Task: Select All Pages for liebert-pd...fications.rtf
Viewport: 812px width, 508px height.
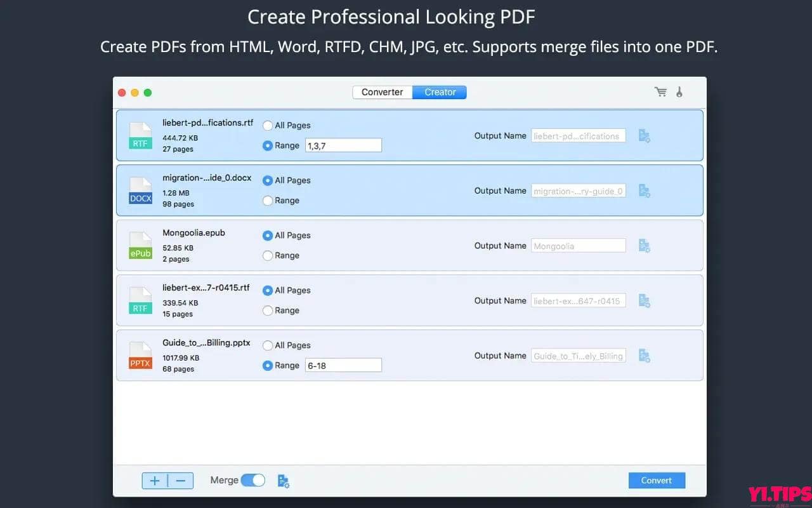Action: click(x=268, y=125)
